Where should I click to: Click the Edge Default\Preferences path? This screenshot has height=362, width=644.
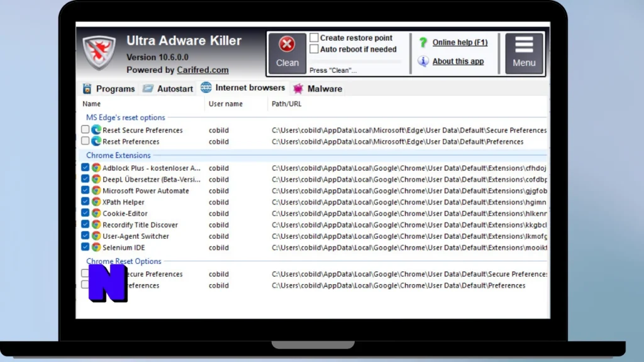[397, 141]
